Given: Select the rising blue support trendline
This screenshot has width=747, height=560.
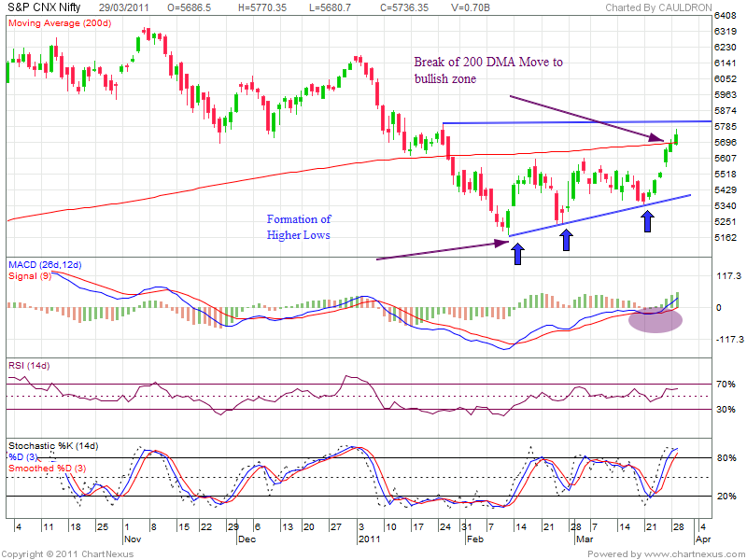Looking at the screenshot, I should pyautogui.click(x=598, y=215).
